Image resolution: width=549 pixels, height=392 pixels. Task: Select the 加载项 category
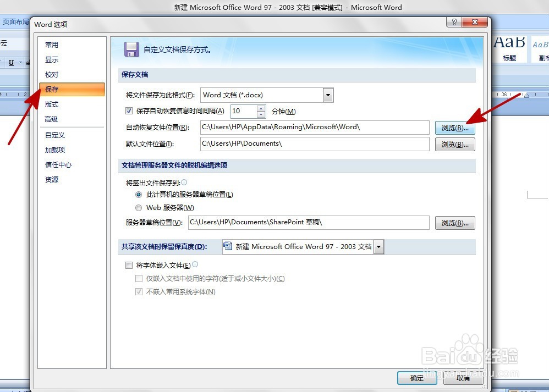pyautogui.click(x=55, y=150)
